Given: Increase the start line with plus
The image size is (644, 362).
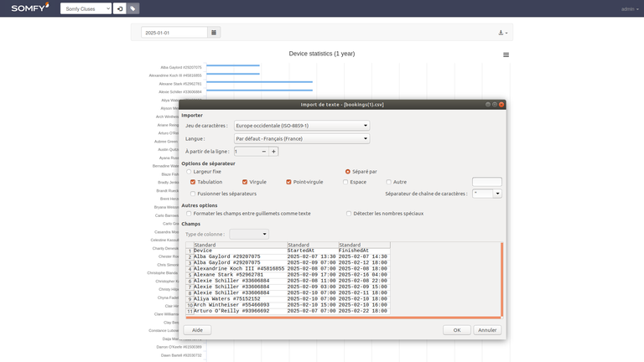Looking at the screenshot, I should [273, 152].
